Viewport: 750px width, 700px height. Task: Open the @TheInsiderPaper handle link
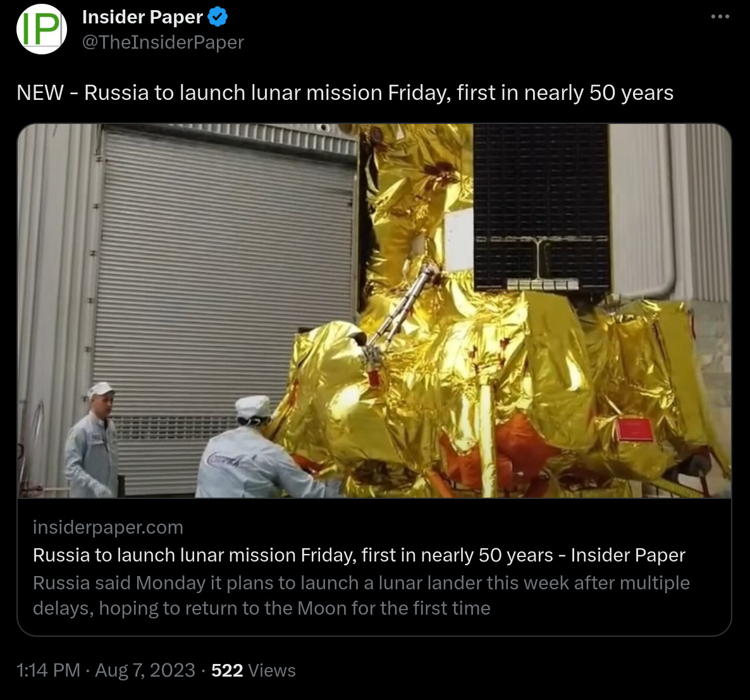(163, 42)
